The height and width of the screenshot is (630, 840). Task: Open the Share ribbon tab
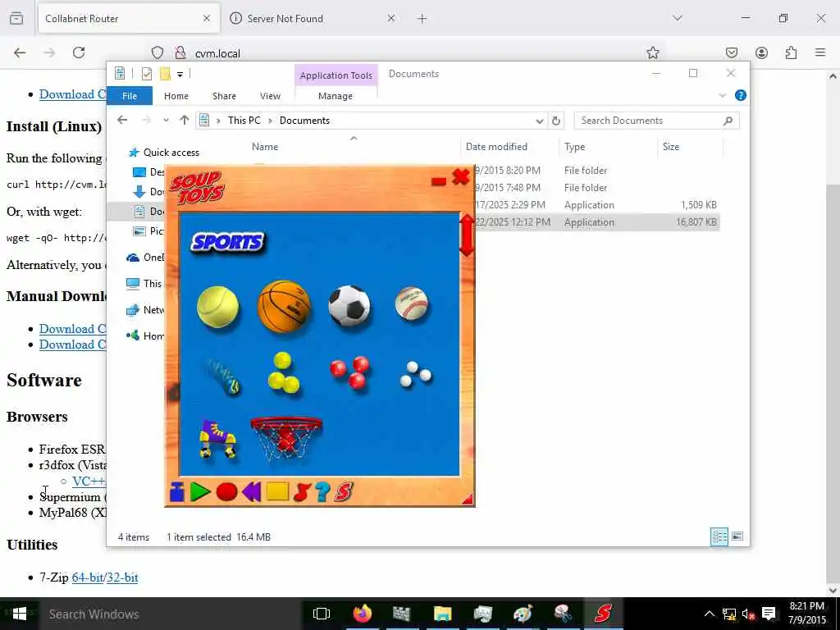pos(224,96)
